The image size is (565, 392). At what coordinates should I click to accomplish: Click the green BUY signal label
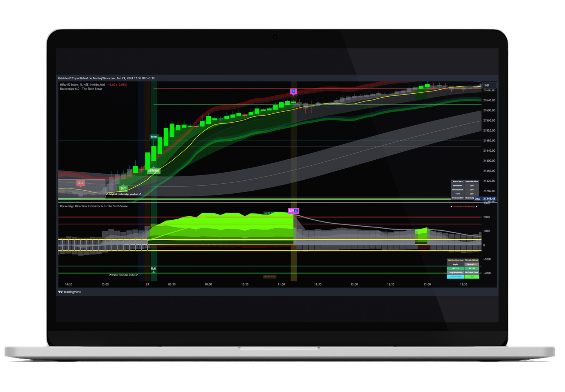(123, 188)
